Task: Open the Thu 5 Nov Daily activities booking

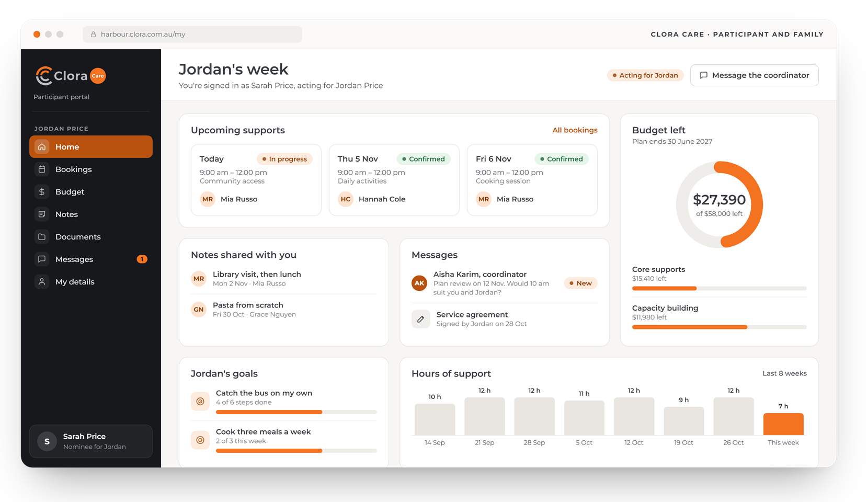Action: click(x=394, y=180)
